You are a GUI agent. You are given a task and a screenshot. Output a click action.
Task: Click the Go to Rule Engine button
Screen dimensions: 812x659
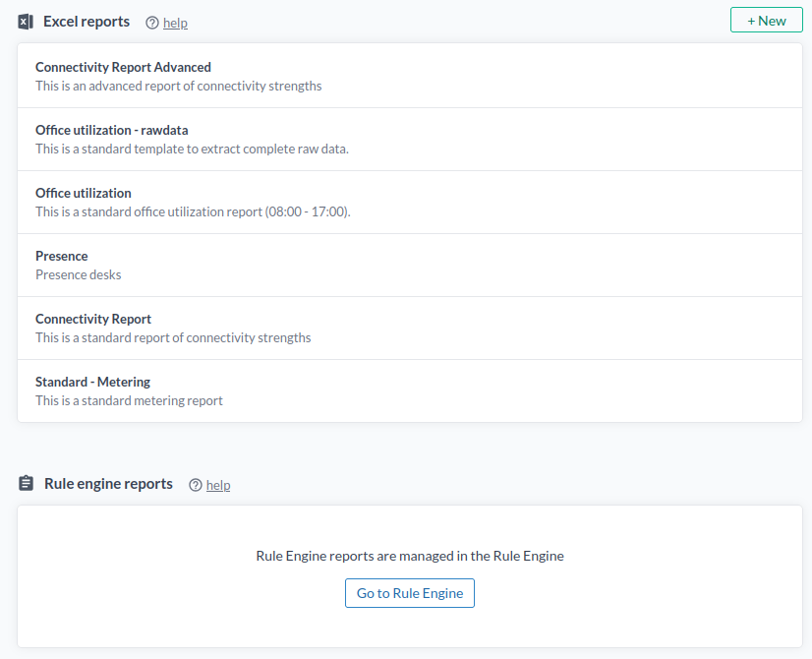[x=409, y=592]
